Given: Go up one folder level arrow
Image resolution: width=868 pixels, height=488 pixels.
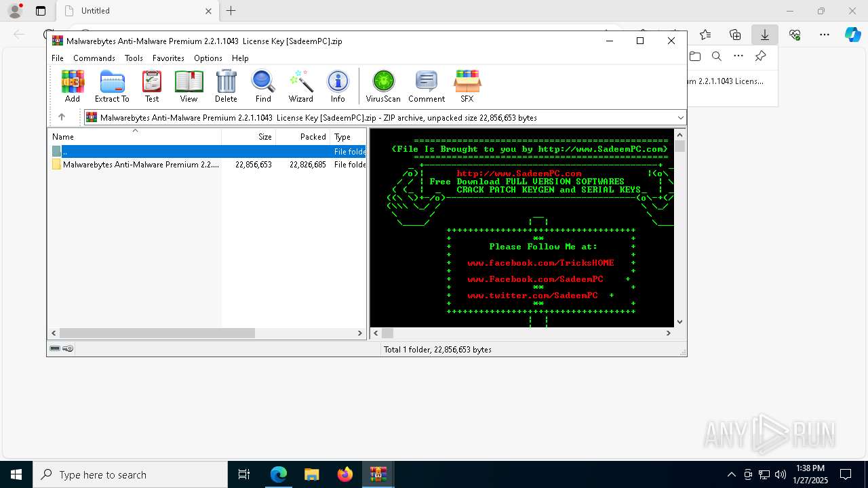Looking at the screenshot, I should (x=62, y=117).
